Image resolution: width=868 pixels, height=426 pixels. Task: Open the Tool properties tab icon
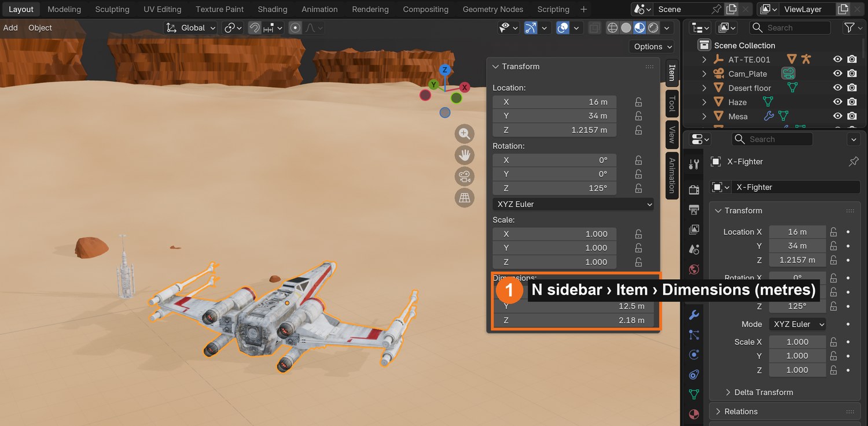694,165
